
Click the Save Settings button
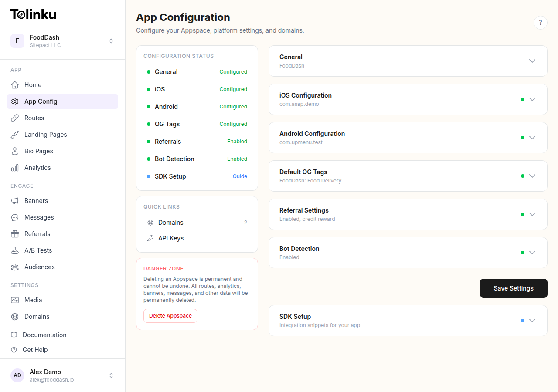tap(514, 288)
